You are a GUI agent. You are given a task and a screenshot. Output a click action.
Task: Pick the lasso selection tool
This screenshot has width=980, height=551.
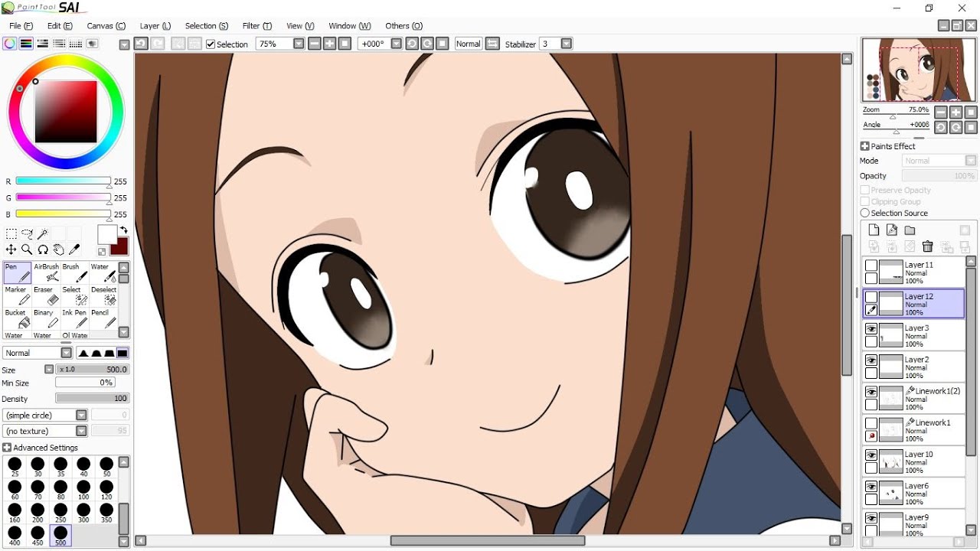[x=27, y=234]
